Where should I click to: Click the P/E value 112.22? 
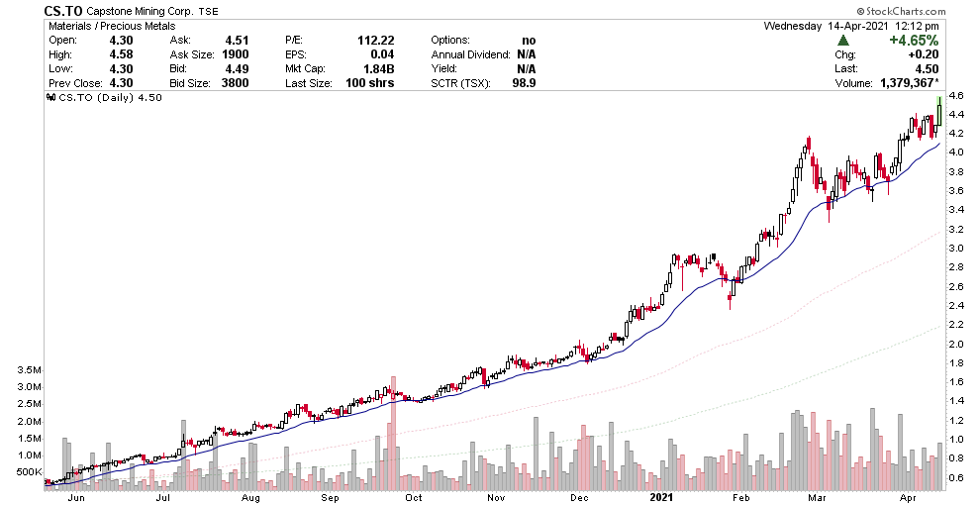[375, 40]
